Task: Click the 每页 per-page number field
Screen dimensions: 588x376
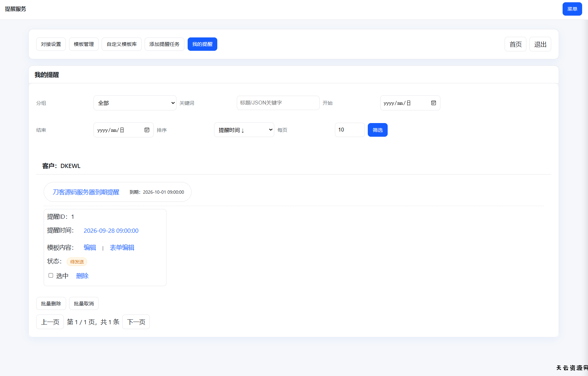Action: [x=349, y=130]
